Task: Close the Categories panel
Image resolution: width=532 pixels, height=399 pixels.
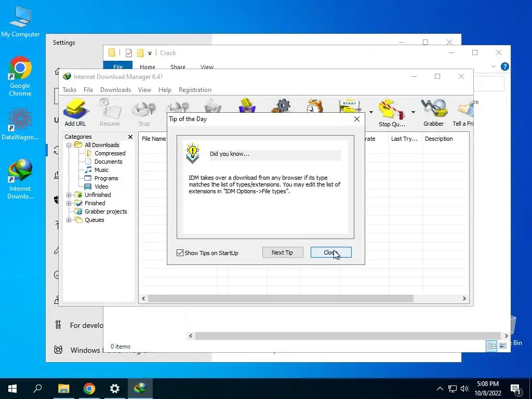Action: (130, 137)
